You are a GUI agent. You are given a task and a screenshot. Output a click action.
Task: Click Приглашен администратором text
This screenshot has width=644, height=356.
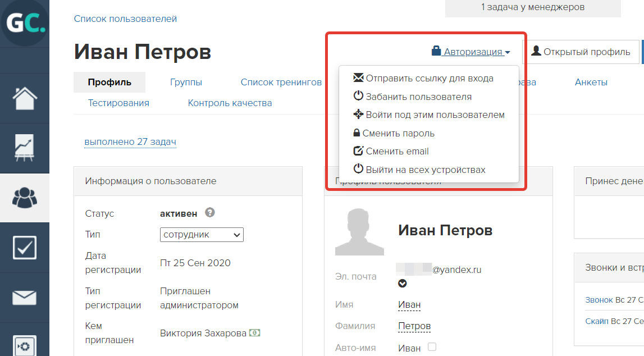(x=199, y=298)
